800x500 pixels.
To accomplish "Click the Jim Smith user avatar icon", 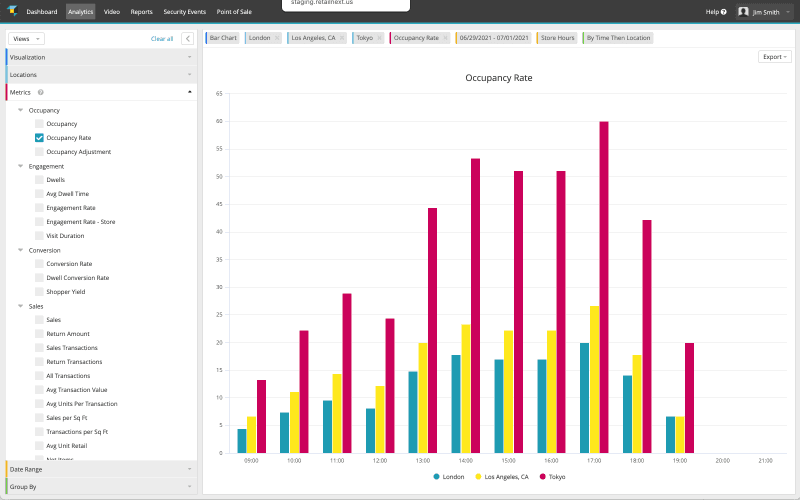I will pos(743,12).
